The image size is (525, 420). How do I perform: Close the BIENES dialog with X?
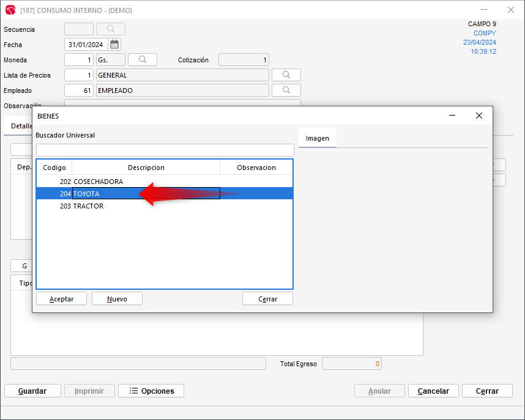click(x=479, y=116)
